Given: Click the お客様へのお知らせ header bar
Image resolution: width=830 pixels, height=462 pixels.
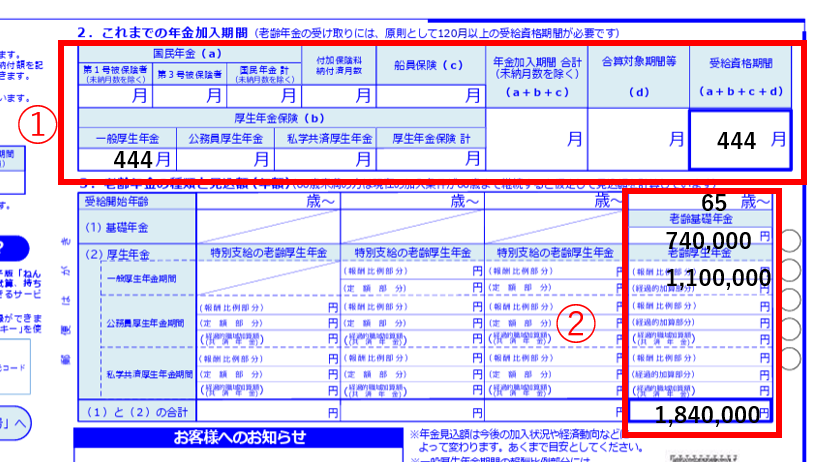Looking at the screenshot, I should pyautogui.click(x=238, y=438).
